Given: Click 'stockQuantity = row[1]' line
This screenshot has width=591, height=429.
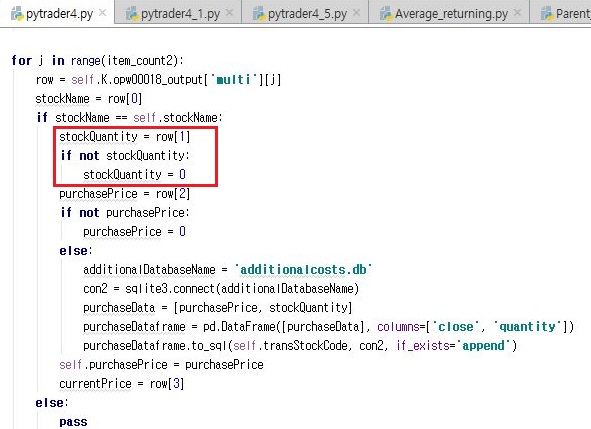Looking at the screenshot, I should [x=124, y=137].
